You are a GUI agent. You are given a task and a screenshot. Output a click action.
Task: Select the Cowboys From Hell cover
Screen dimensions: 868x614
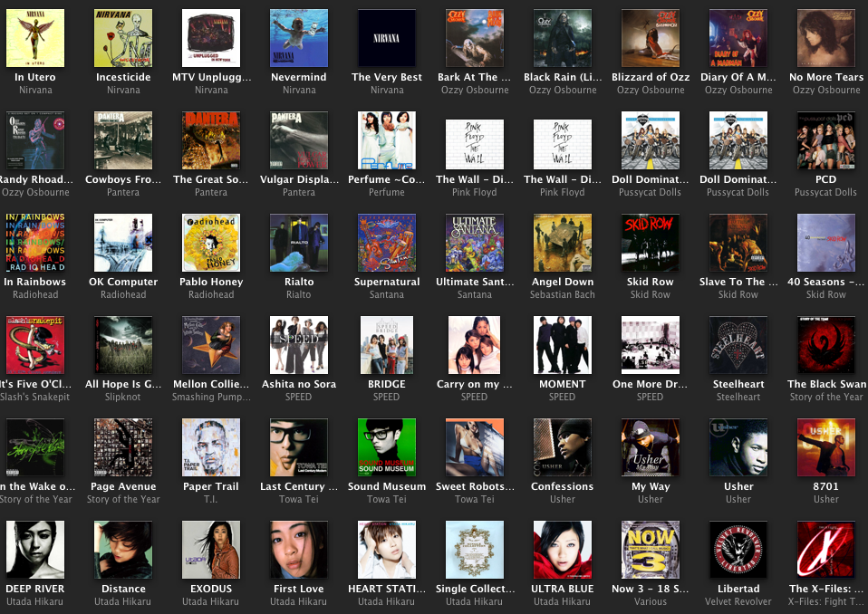pos(123,140)
